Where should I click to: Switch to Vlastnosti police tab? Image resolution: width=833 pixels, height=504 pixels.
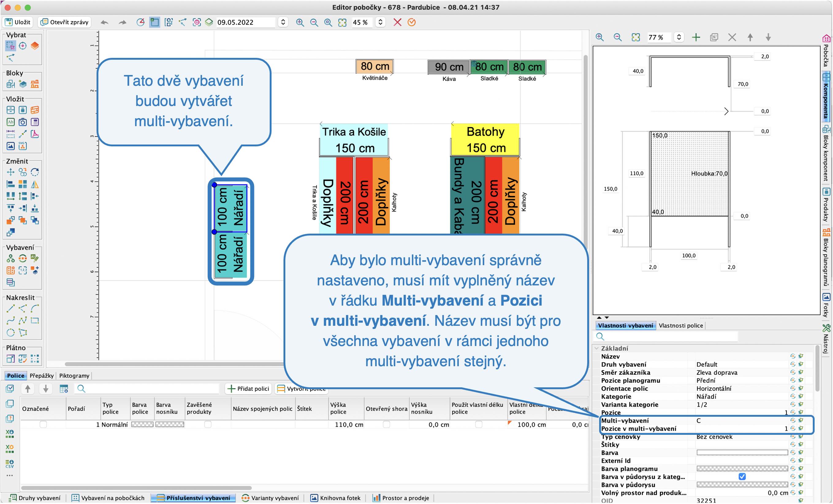coord(681,326)
